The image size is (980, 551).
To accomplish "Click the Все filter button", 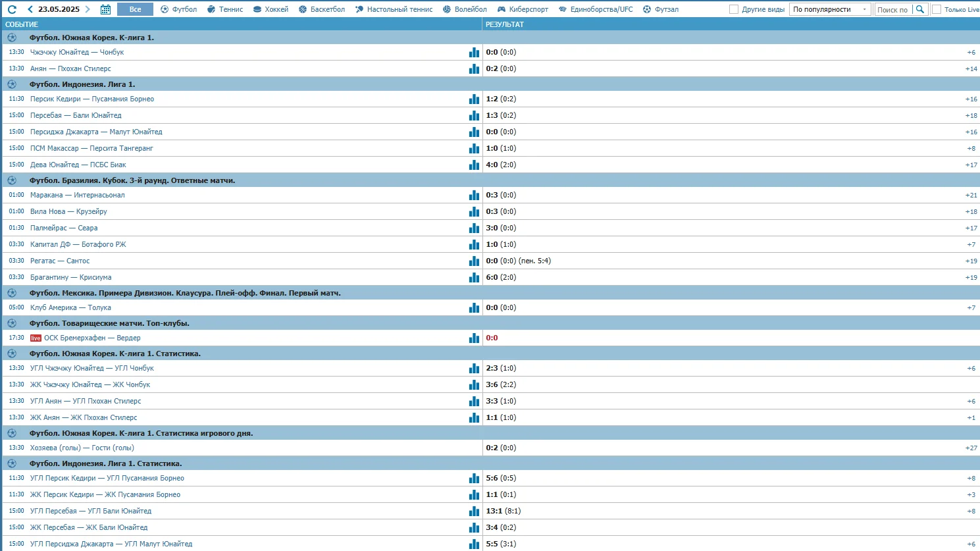I will [135, 9].
